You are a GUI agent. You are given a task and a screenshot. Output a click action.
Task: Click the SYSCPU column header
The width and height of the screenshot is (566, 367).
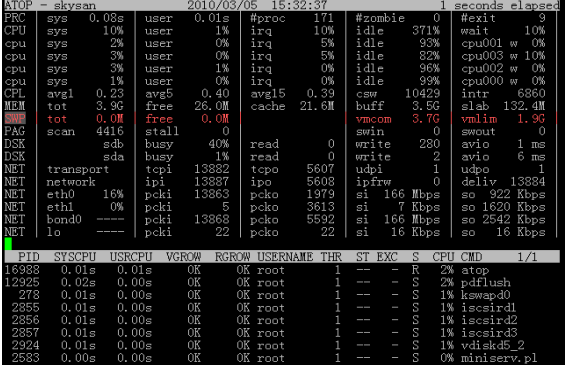[75, 257]
